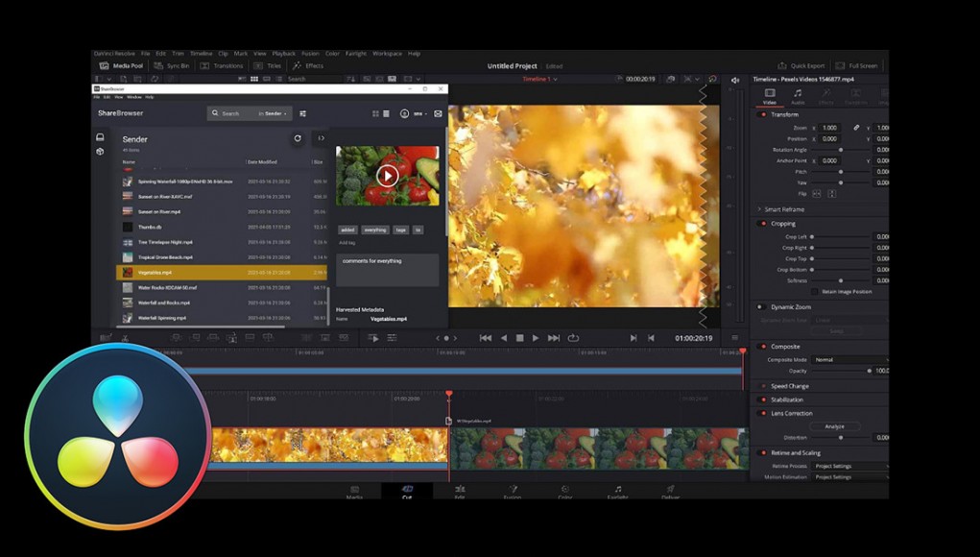The image size is (980, 557).
Task: Click the 'everything' tag chip
Action: pyautogui.click(x=375, y=230)
